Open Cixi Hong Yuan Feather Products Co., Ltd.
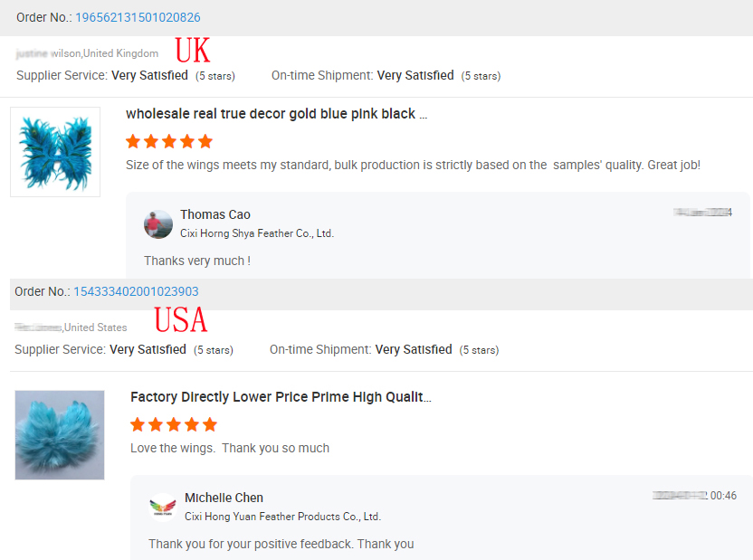753x560 pixels. coord(282,517)
